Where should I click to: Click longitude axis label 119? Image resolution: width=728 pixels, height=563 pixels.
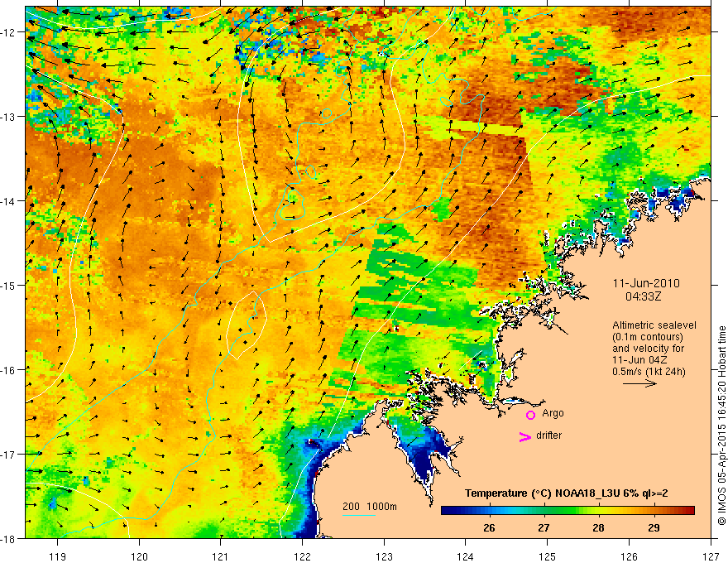pyautogui.click(x=58, y=556)
